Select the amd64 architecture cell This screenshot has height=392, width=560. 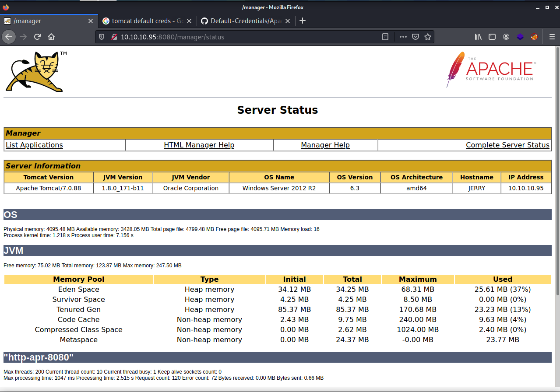click(416, 188)
